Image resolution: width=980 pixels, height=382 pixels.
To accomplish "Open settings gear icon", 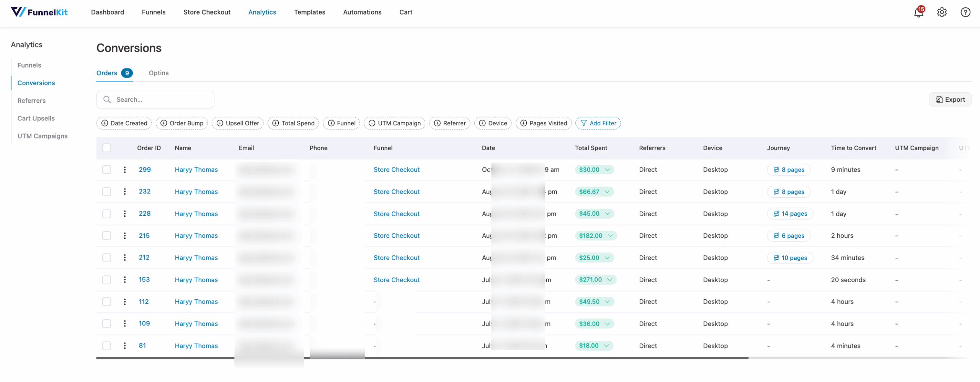I will click(942, 12).
